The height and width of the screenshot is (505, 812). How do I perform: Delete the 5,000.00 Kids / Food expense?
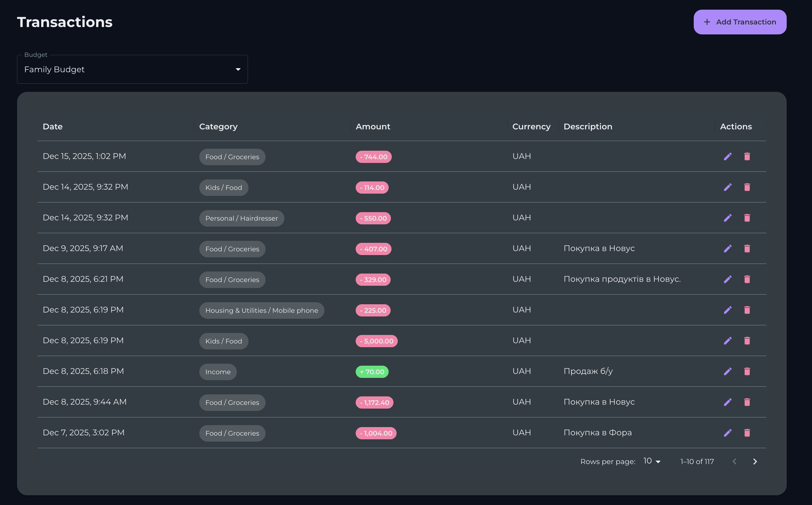[x=747, y=340]
